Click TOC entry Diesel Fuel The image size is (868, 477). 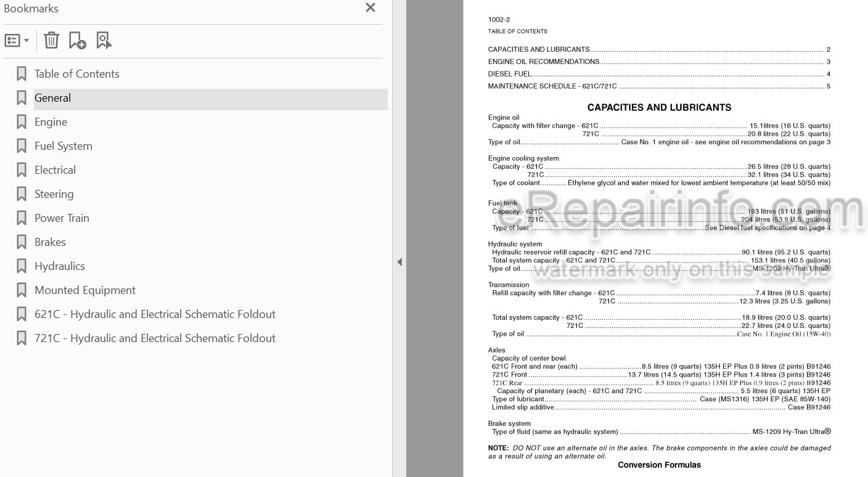(659, 74)
